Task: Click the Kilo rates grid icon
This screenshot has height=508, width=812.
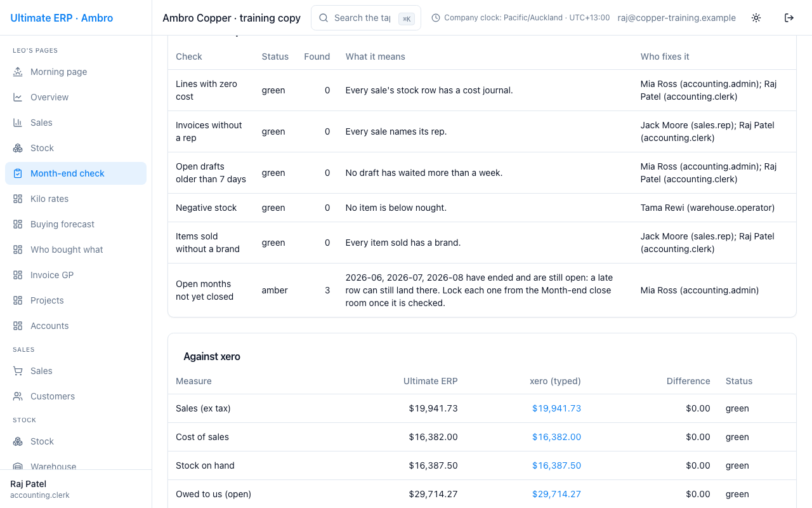Action: [x=18, y=199]
